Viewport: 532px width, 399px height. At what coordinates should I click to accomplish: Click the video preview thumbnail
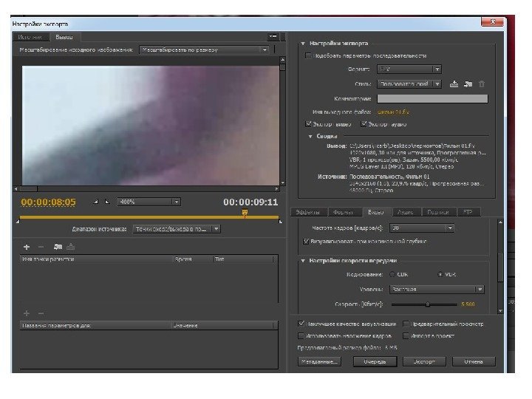click(x=151, y=126)
